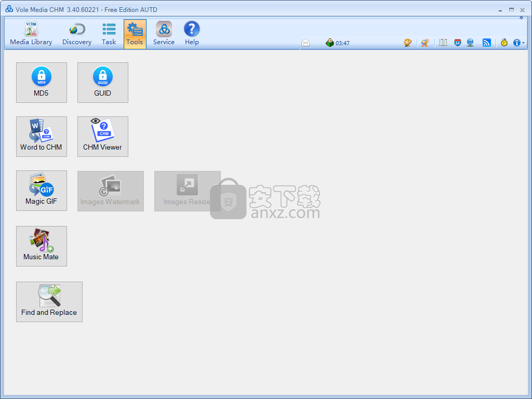Open the Task tab
The height and width of the screenshot is (399, 532).
(109, 34)
